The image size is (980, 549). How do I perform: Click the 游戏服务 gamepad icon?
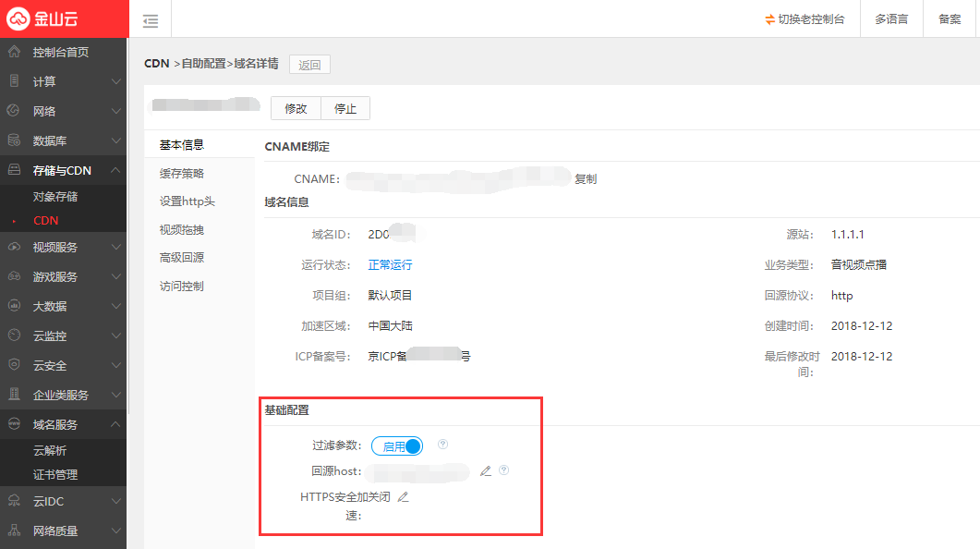pos(14,276)
